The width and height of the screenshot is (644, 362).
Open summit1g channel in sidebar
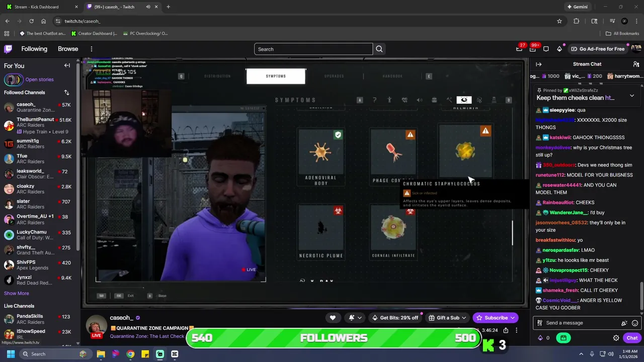coord(39,144)
